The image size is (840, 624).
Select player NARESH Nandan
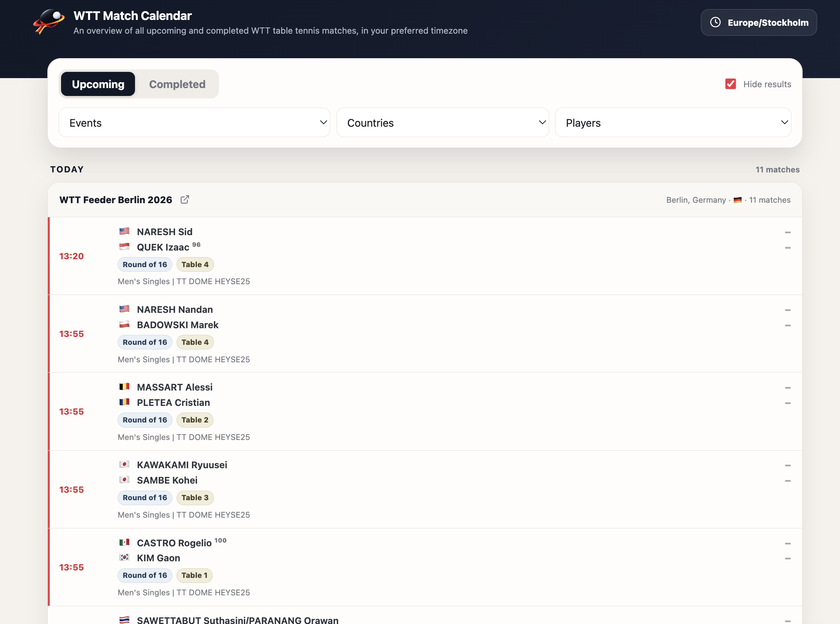[x=175, y=310]
